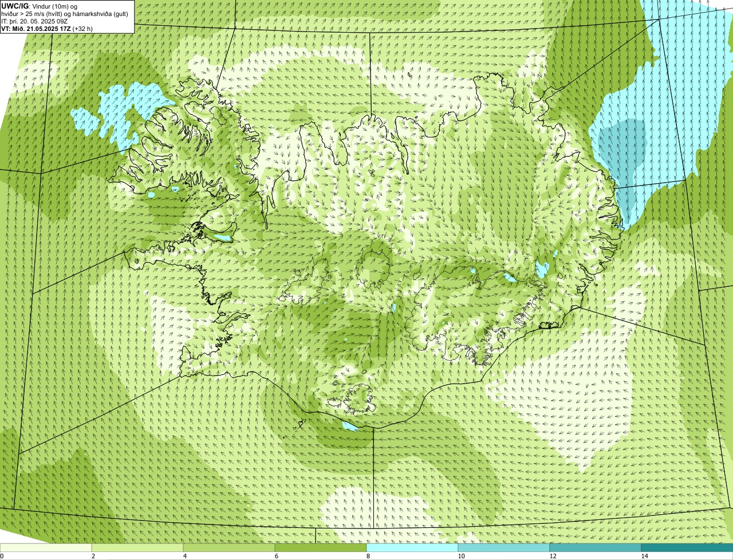
Task: Click the scale label "14"
Action: click(644, 556)
